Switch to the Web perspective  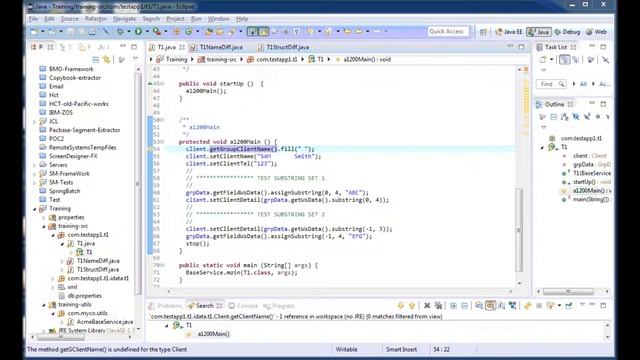coord(596,32)
